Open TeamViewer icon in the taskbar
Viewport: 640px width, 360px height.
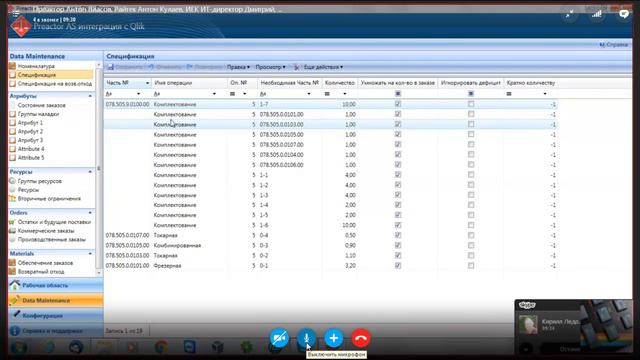189,347
